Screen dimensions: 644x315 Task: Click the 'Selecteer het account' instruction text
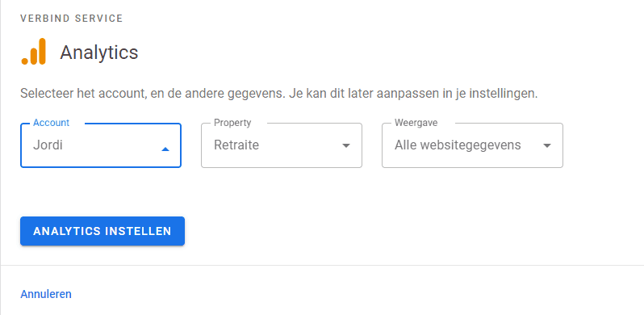(279, 94)
